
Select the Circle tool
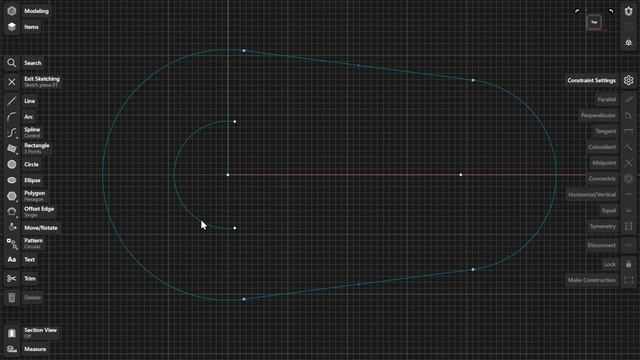click(12, 164)
